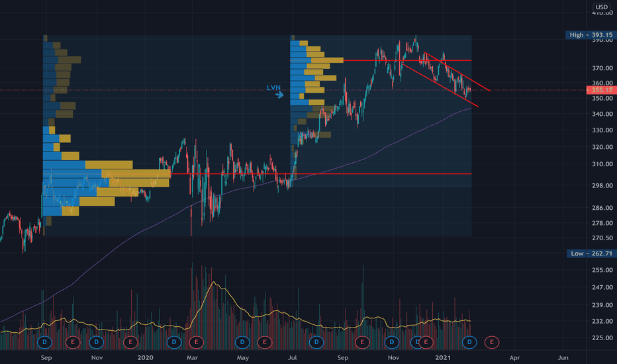Open the dividend marker right after 2021 label

pos(469,342)
